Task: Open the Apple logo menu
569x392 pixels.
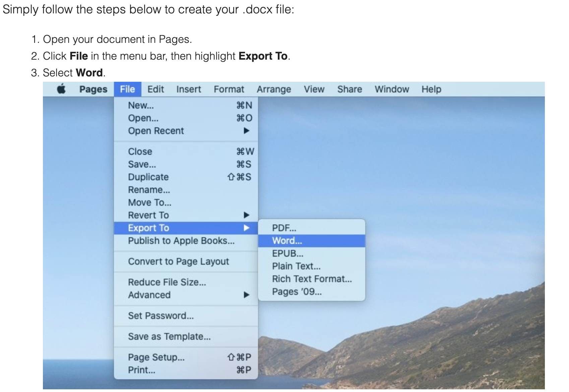Action: pyautogui.click(x=61, y=89)
